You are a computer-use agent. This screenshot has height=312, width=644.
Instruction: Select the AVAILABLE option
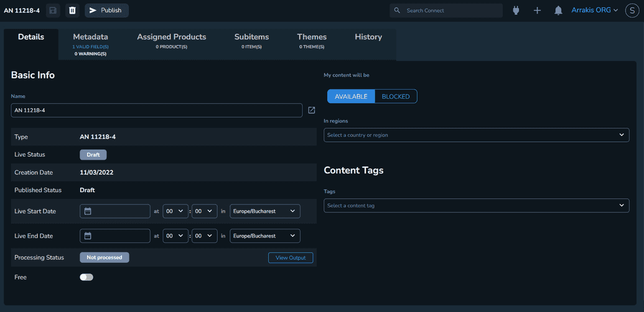pyautogui.click(x=351, y=97)
